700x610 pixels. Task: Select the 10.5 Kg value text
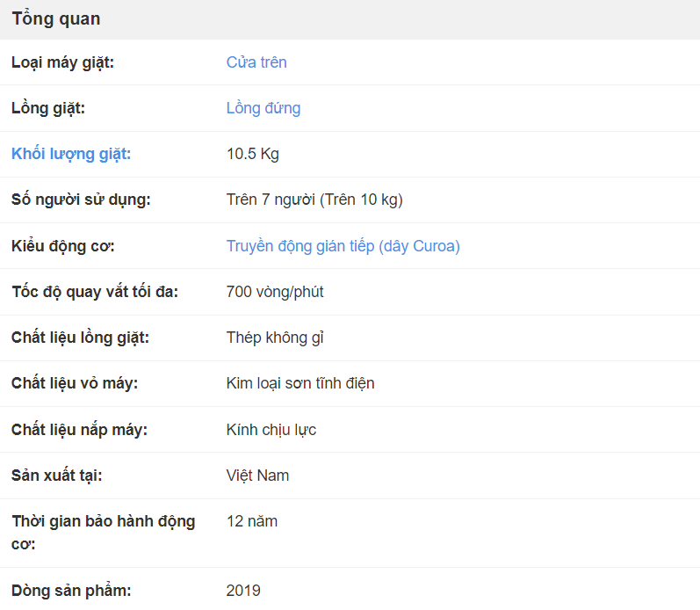coord(253,154)
